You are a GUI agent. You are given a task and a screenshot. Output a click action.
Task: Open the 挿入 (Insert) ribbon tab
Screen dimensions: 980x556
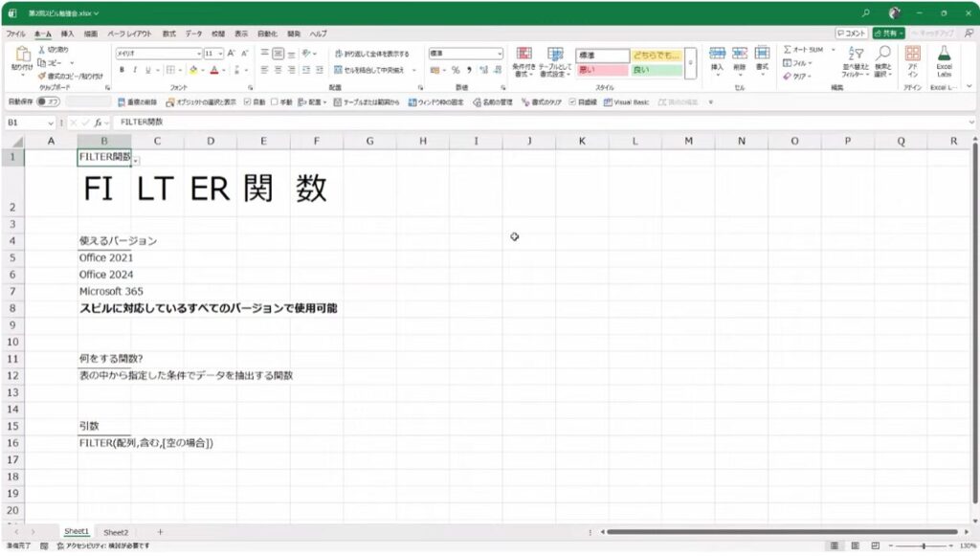coord(67,33)
